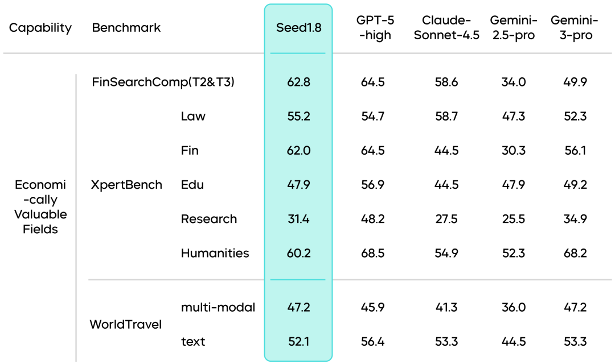Click the Humanities row label
Image resolution: width=615 pixels, height=364 pixels.
coord(215,253)
